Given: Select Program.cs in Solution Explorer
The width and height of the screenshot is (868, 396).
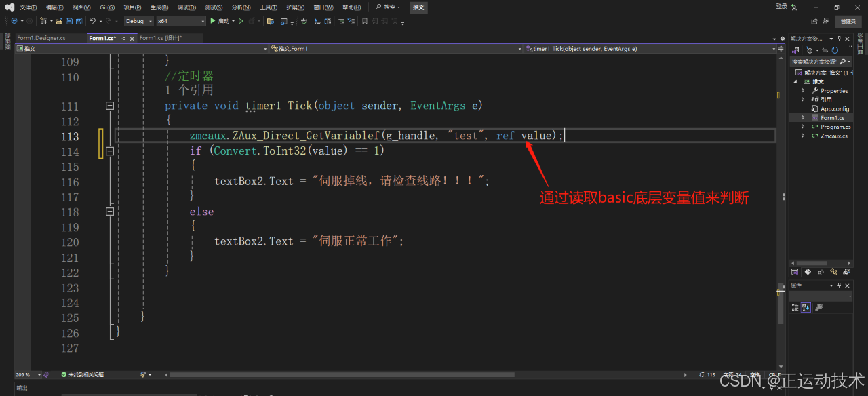Looking at the screenshot, I should pos(835,127).
